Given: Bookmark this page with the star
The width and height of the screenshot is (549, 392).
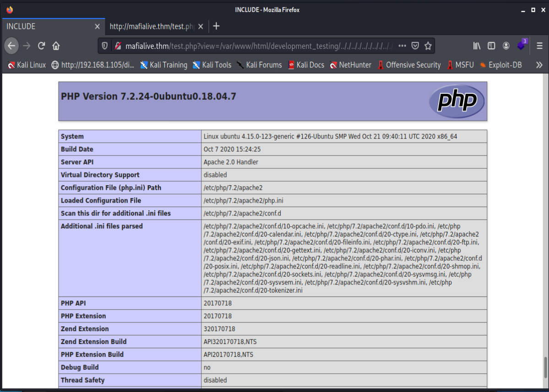Looking at the screenshot, I should 428,46.
